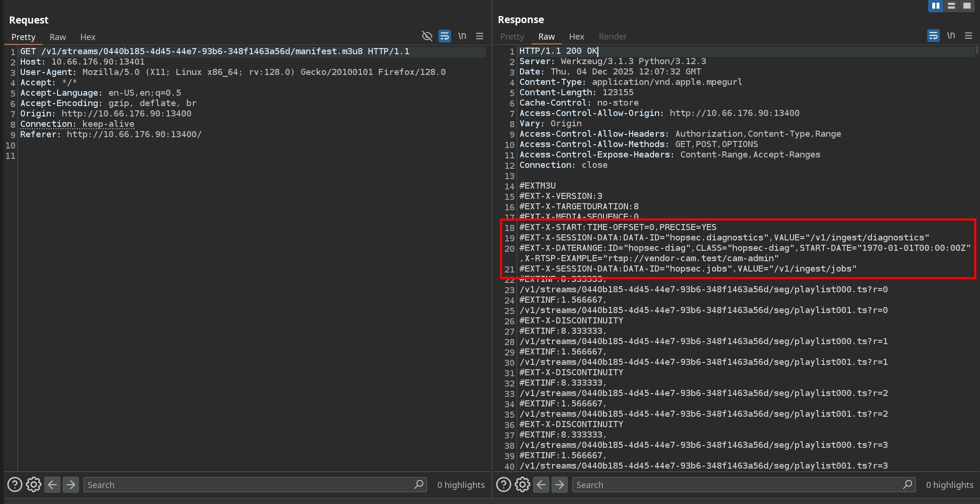Switch to the Hex tab in the Request panel

(87, 37)
